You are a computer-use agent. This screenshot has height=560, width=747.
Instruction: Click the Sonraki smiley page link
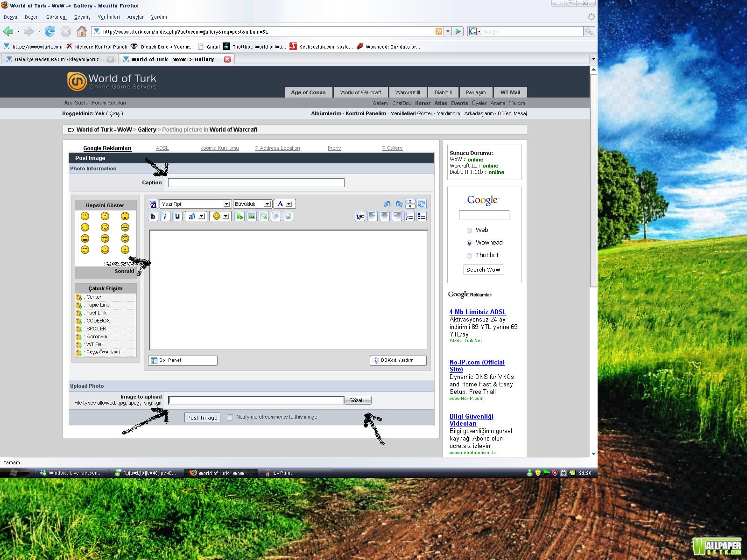coord(124,271)
